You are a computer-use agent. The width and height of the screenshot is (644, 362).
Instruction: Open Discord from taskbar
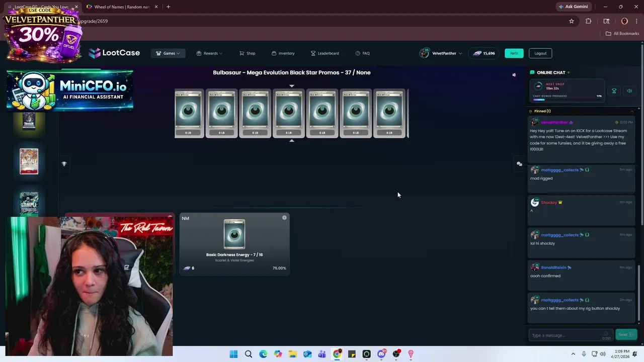(381, 354)
